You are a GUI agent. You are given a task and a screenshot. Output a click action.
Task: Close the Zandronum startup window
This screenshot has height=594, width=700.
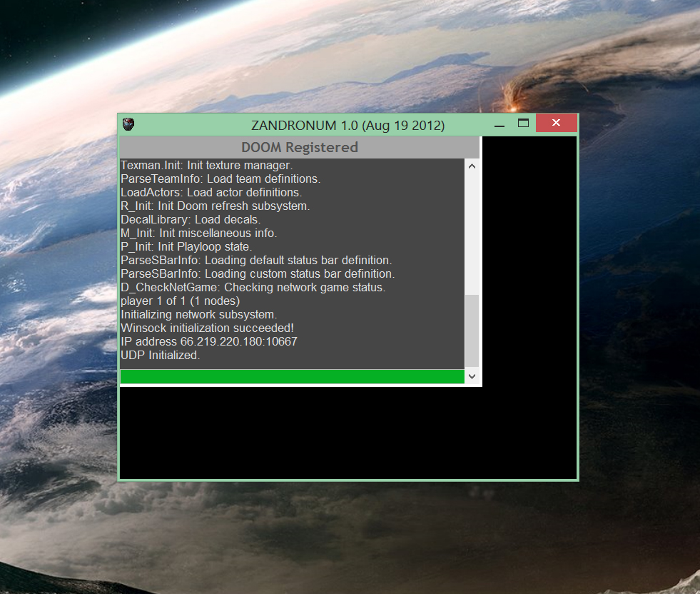556,124
